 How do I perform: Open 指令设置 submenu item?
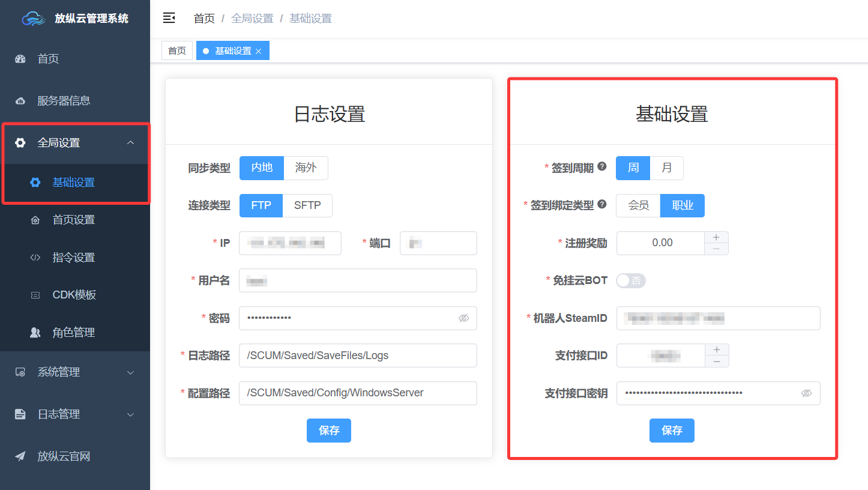pos(75,258)
